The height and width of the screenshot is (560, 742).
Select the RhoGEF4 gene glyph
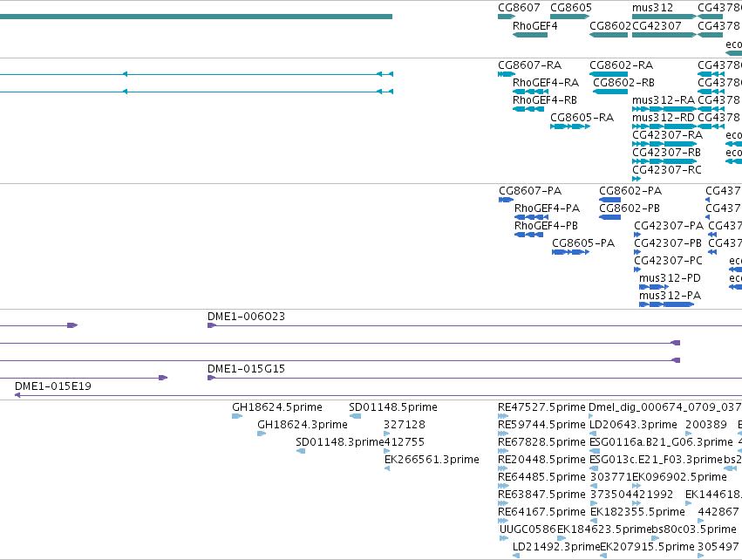tap(530, 35)
